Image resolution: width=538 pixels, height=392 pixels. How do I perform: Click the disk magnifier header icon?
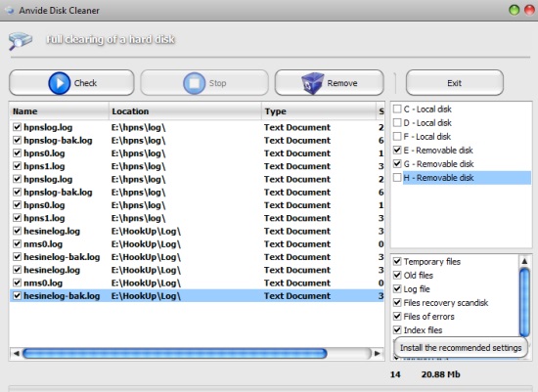click(x=20, y=41)
